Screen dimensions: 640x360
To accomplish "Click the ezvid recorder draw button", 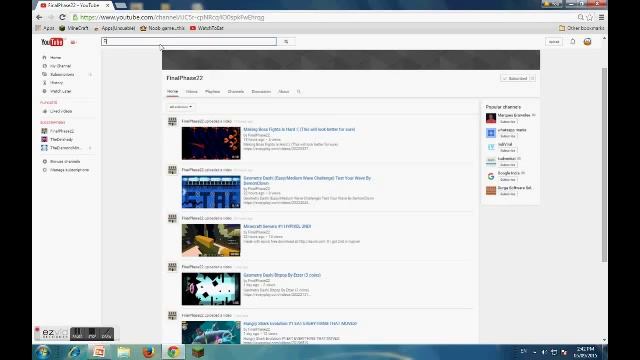I will click(106, 334).
